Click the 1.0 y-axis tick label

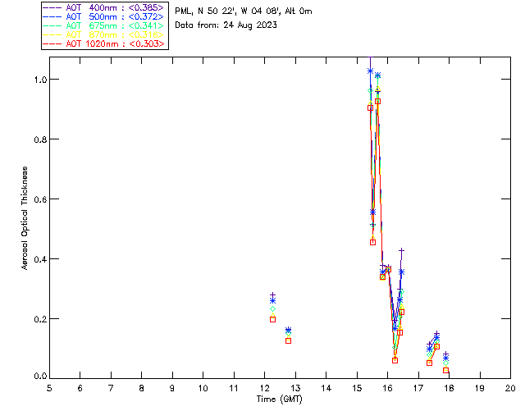click(x=40, y=80)
